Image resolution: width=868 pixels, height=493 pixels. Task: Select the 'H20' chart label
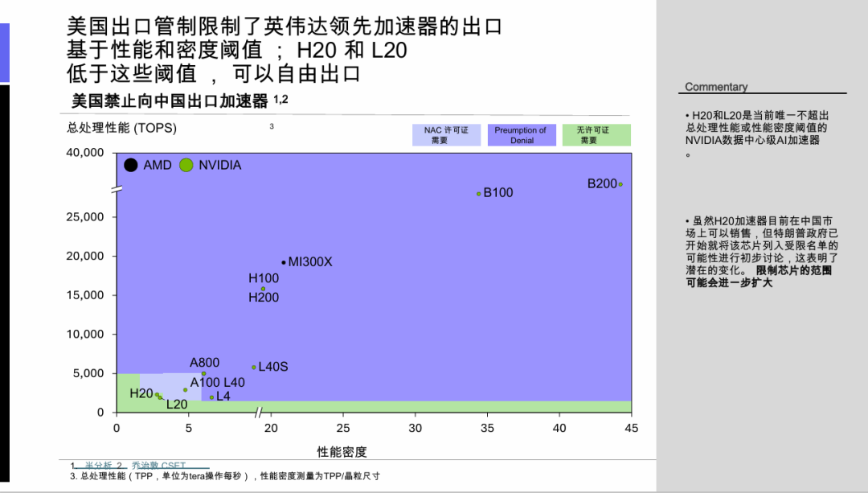point(141,393)
